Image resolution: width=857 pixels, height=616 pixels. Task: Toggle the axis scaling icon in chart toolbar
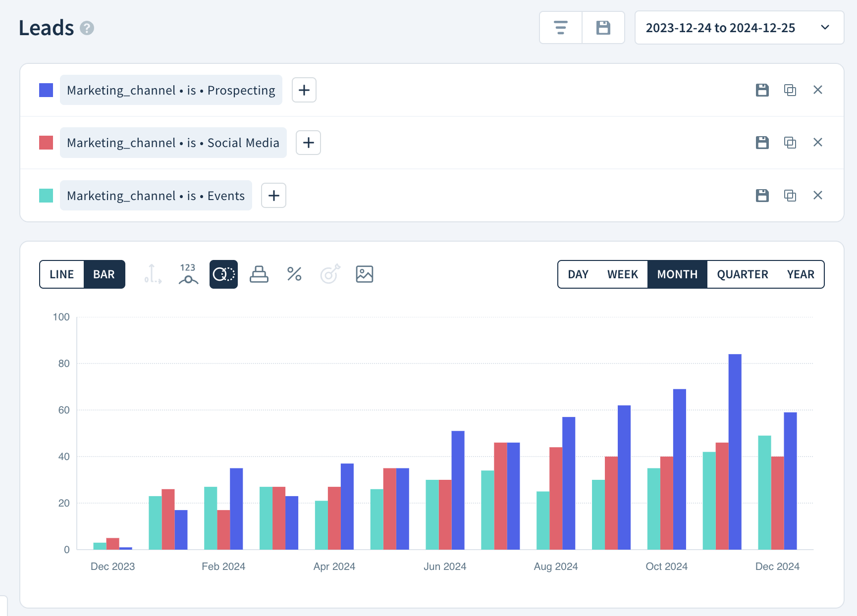pos(152,274)
